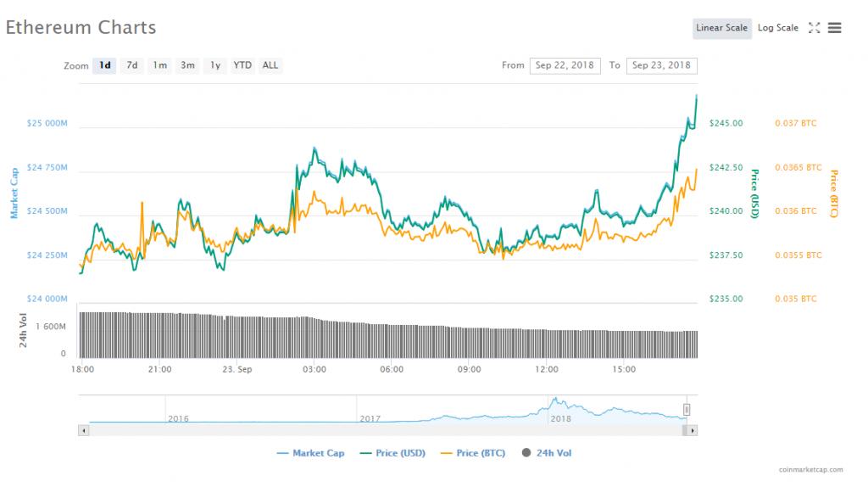Open the To date field
This screenshot has width=868, height=487.
click(x=661, y=65)
